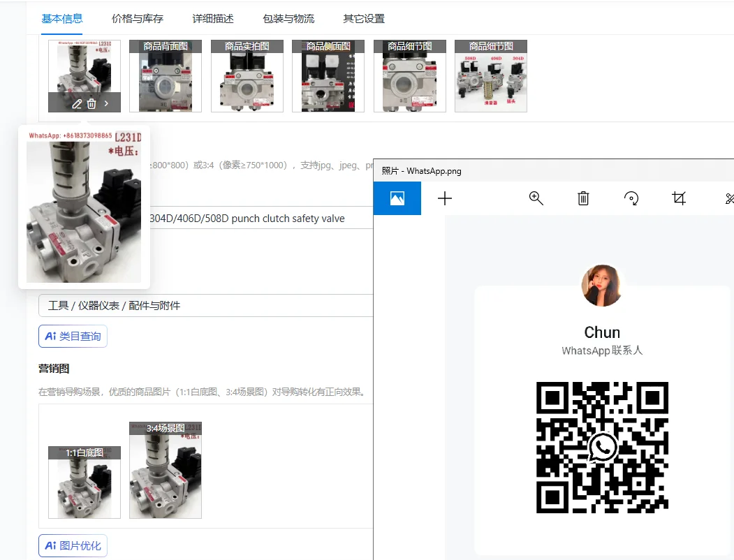Screen dimensions: 734x560
Task: Click the rotate icon in Photos toolbar
Action: click(x=631, y=198)
